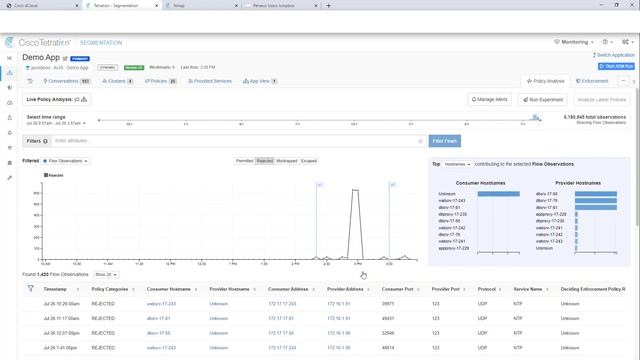
Task: Click the Live Policy Analysis button
Action: [x=57, y=99]
